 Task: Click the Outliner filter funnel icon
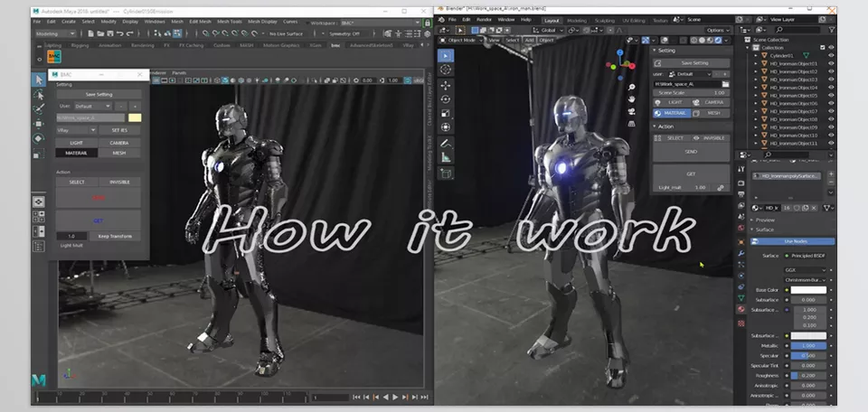click(x=832, y=30)
